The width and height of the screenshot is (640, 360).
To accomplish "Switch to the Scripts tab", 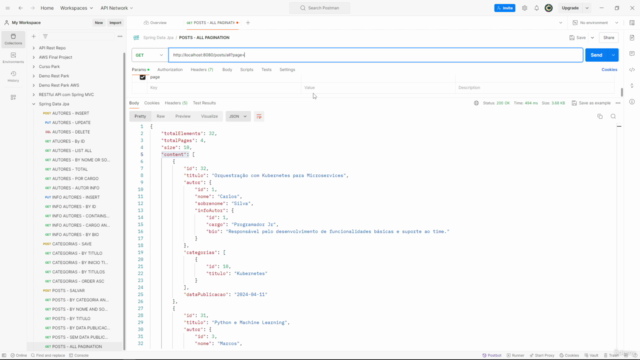I will tap(247, 70).
